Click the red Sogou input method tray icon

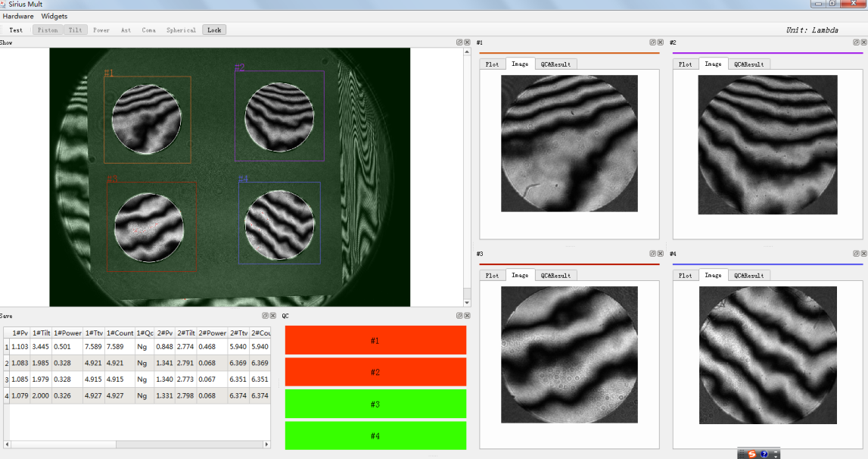tap(751, 454)
